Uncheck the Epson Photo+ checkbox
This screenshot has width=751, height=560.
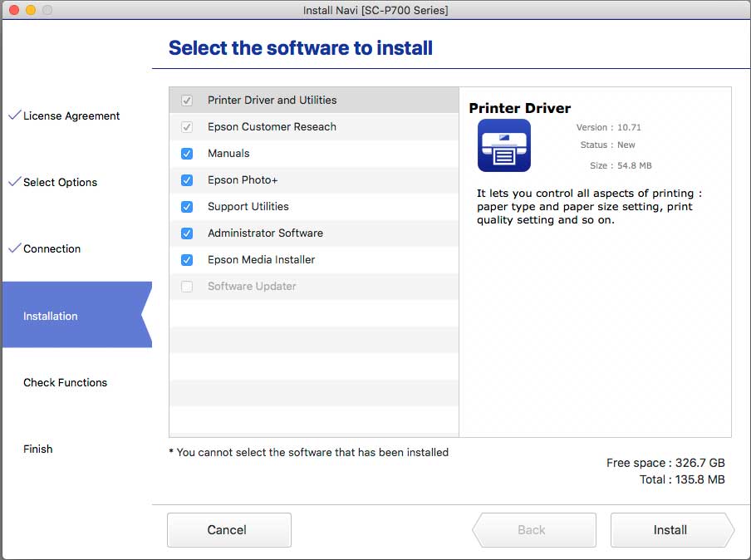click(x=187, y=180)
